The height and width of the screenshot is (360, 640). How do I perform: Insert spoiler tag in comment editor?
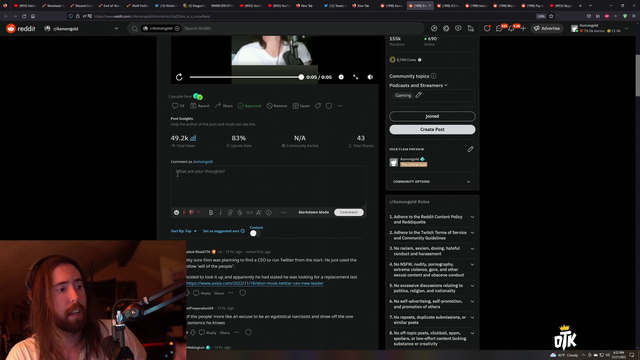click(269, 212)
